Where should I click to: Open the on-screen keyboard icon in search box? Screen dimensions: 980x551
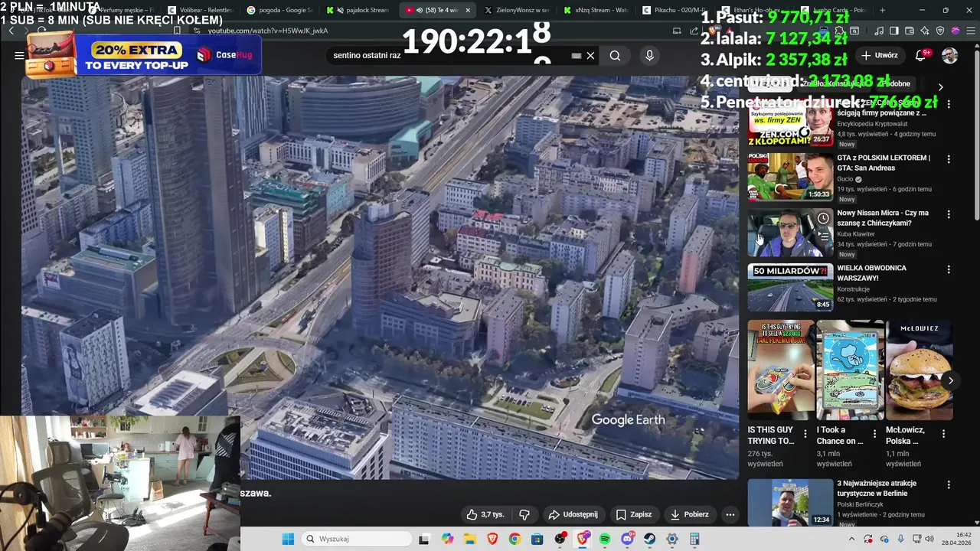coord(577,56)
